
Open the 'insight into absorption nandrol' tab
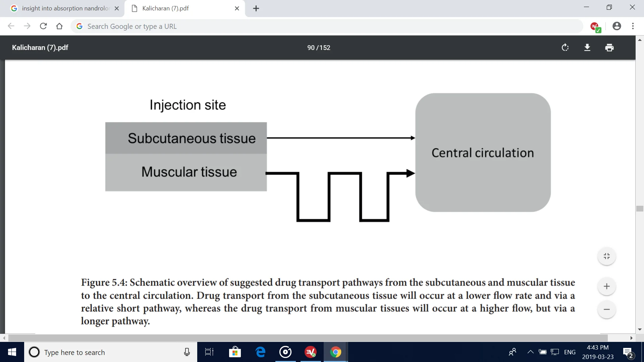pos(64,8)
